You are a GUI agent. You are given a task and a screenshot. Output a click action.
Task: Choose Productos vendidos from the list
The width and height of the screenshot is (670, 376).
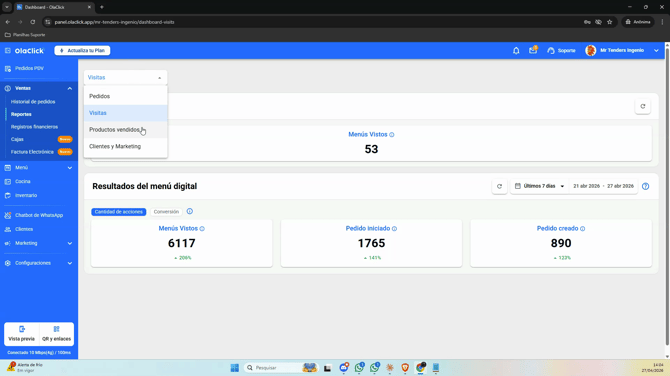126,129
